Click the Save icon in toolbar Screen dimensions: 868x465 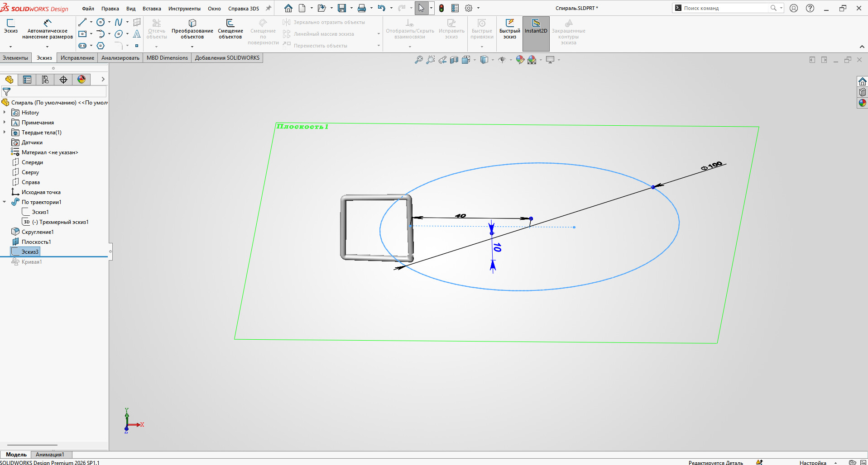click(342, 8)
